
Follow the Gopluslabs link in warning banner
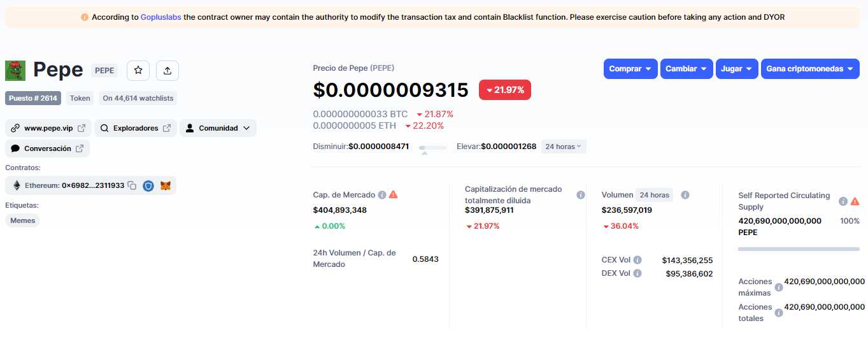click(161, 17)
